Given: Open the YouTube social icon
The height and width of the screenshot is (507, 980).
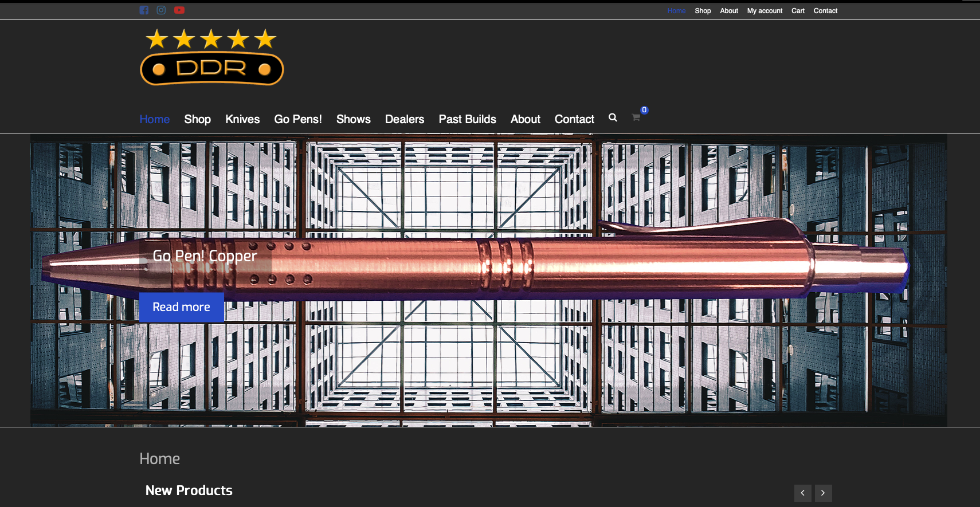Looking at the screenshot, I should 179,10.
